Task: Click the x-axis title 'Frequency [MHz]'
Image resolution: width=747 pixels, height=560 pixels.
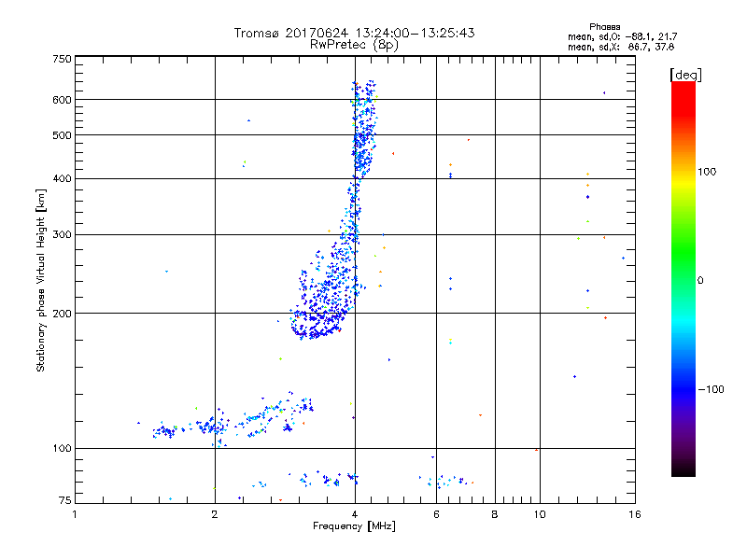Action: pos(354,526)
